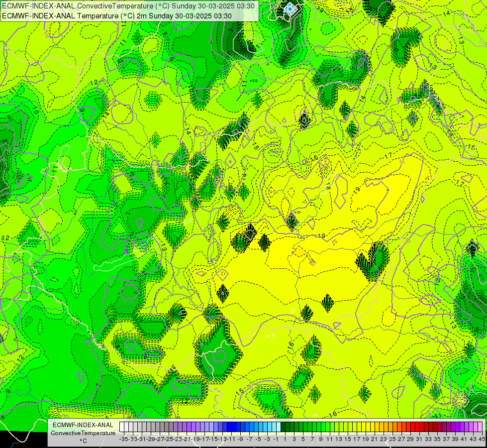Image resolution: width=487 pixels, height=448 pixels.
Task: Click the legend tick label '-19'
Action: click(195, 439)
